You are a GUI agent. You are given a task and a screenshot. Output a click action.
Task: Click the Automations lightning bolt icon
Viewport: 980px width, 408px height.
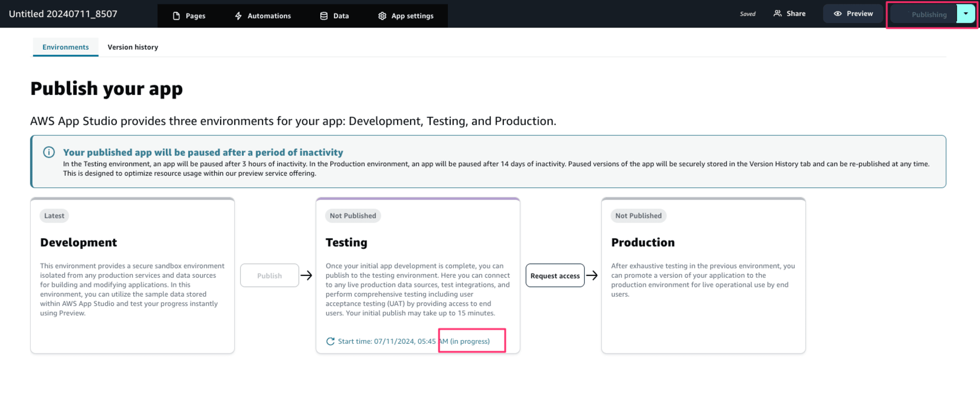pyautogui.click(x=238, y=16)
